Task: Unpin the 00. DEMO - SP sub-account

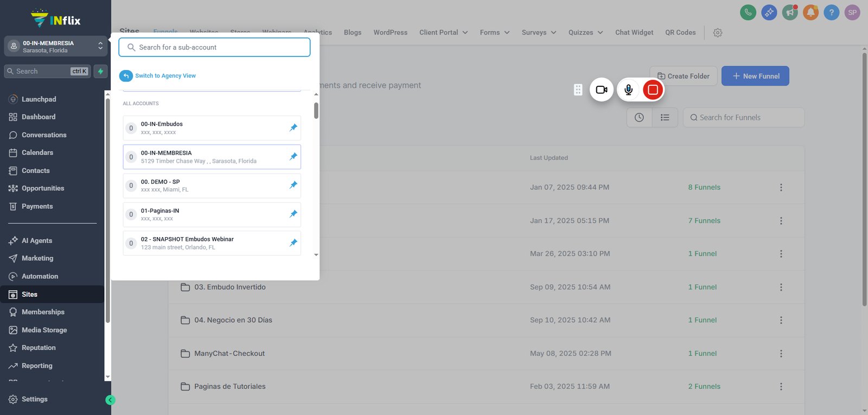Action: (x=293, y=186)
